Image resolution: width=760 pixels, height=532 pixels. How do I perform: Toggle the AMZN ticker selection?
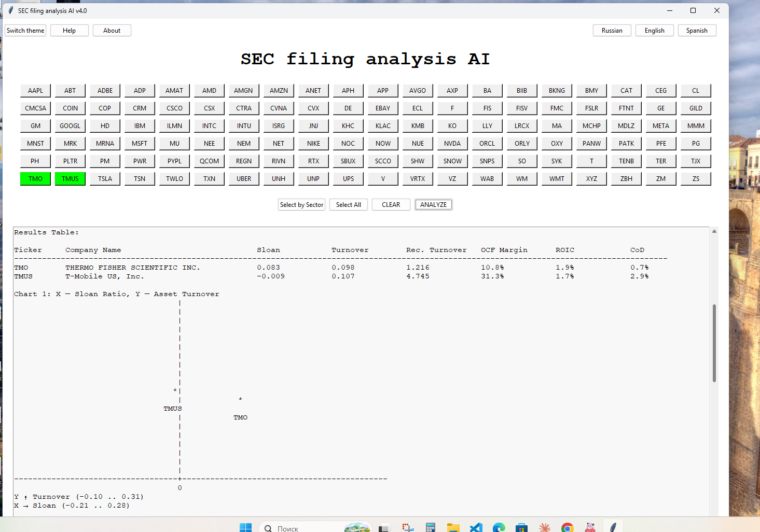(279, 91)
